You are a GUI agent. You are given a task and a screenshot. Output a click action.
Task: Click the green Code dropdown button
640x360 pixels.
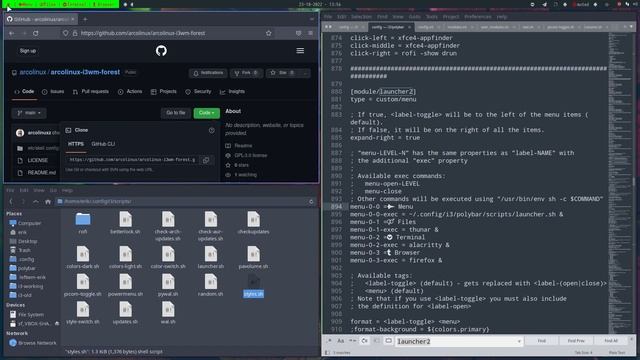[x=207, y=113]
